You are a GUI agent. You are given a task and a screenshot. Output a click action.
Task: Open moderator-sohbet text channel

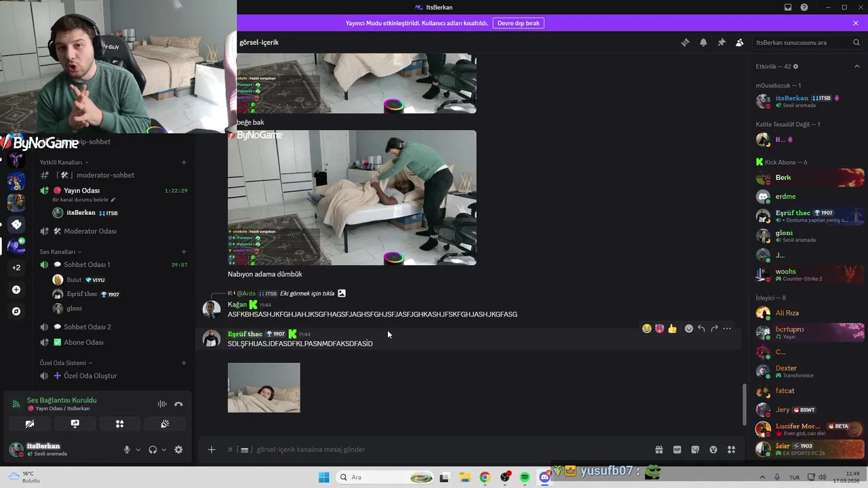[113, 175]
